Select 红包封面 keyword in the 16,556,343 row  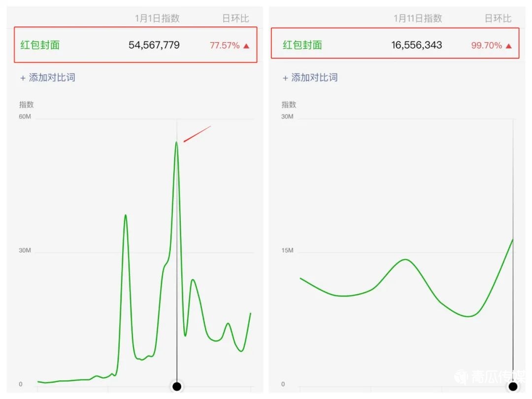click(302, 45)
